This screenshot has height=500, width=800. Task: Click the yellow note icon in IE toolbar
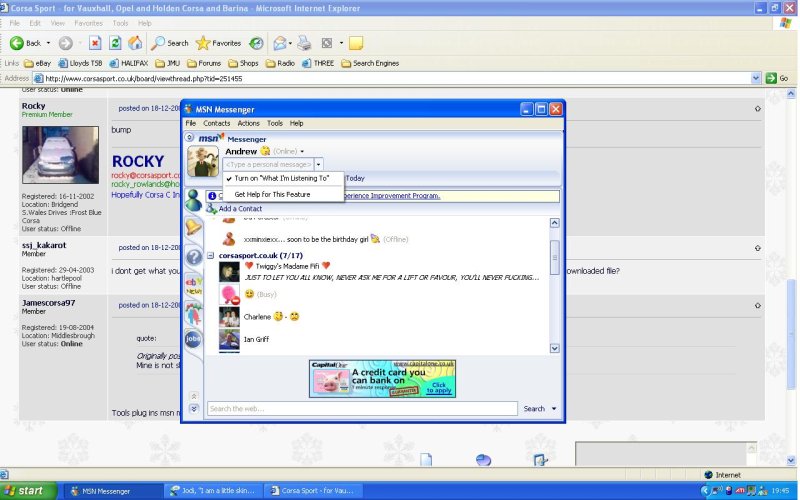pyautogui.click(x=356, y=43)
